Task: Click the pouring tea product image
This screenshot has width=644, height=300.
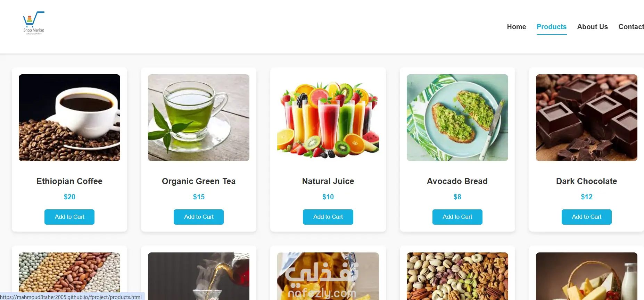Action: tap(199, 276)
